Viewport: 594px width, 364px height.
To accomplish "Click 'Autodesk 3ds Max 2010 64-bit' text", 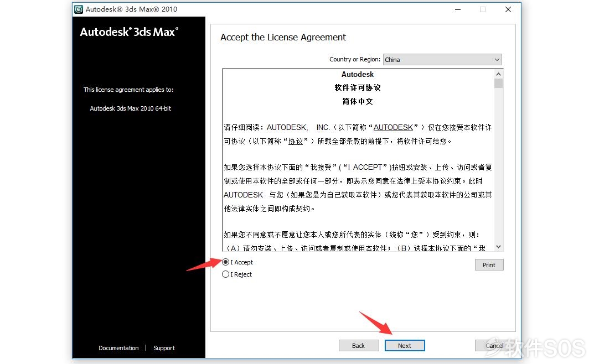I will tap(130, 108).
